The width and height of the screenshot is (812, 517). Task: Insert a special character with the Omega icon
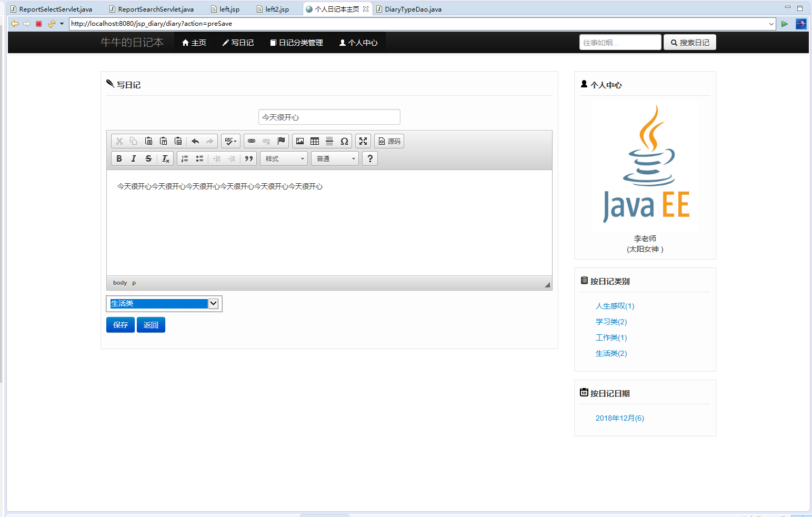tap(344, 141)
